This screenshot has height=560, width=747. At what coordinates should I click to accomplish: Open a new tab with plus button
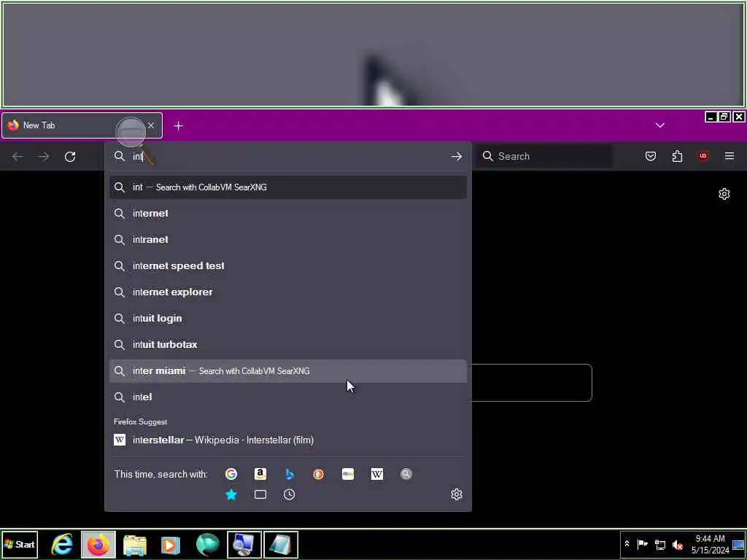pos(178,125)
